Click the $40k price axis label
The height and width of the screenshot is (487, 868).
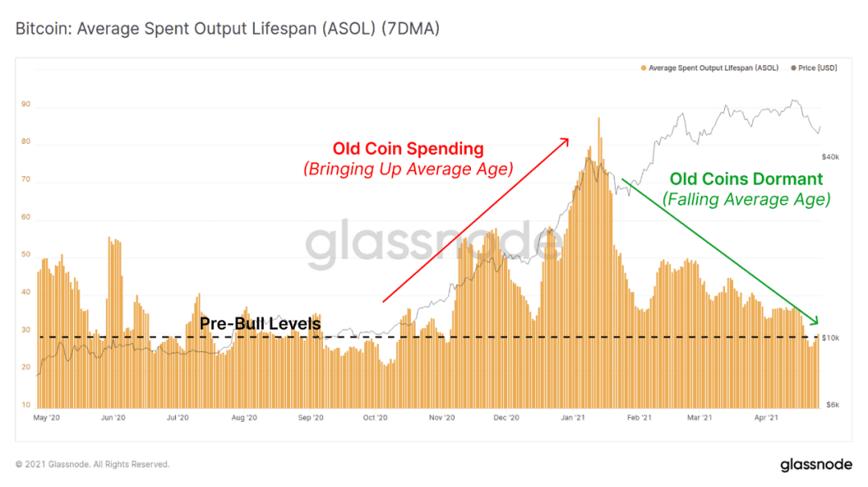[x=829, y=158]
